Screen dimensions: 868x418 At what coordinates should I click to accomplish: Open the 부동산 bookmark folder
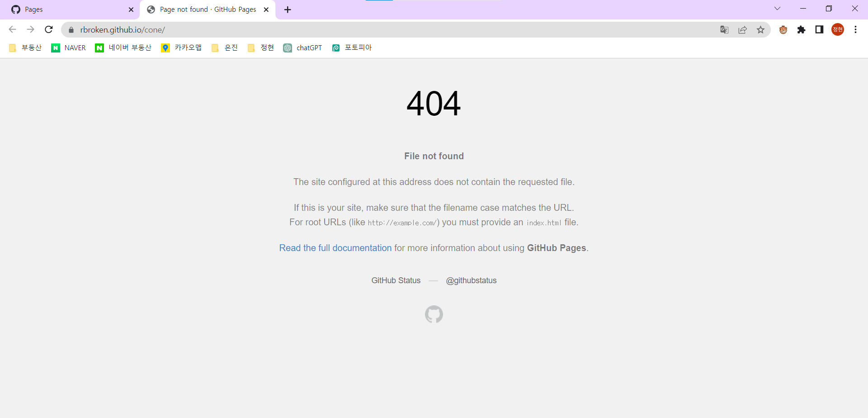26,48
